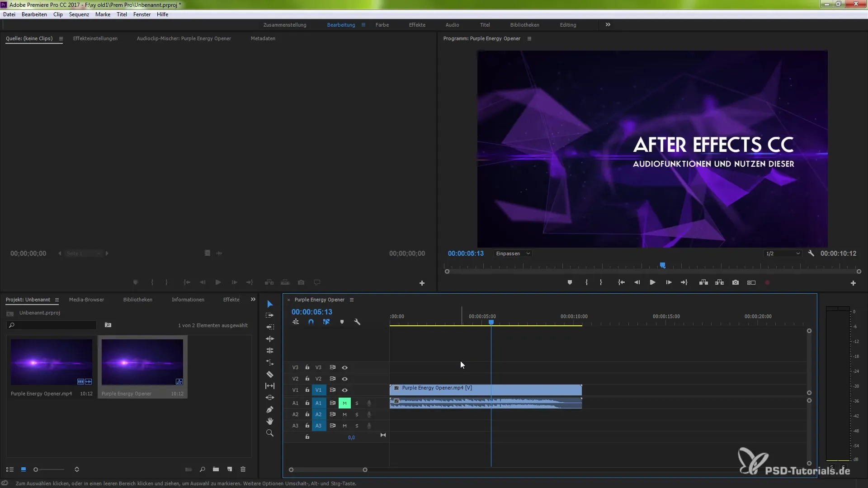Click Lift button in program monitor

pos(703,282)
